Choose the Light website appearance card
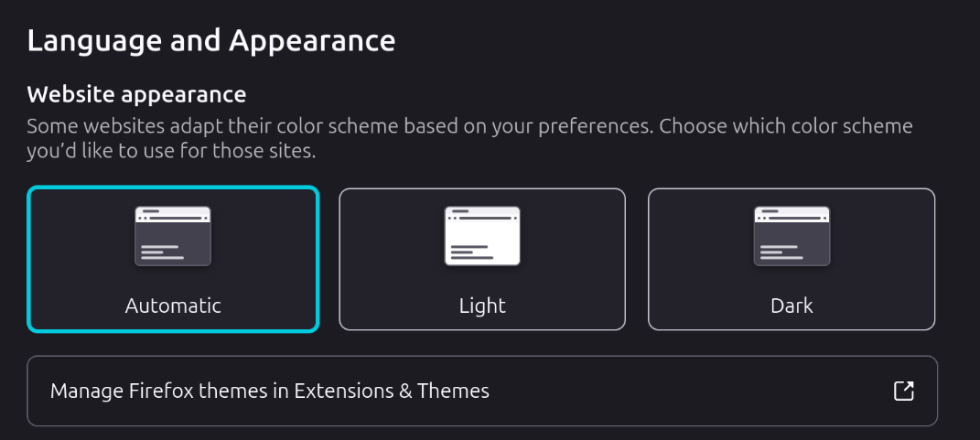 point(482,259)
